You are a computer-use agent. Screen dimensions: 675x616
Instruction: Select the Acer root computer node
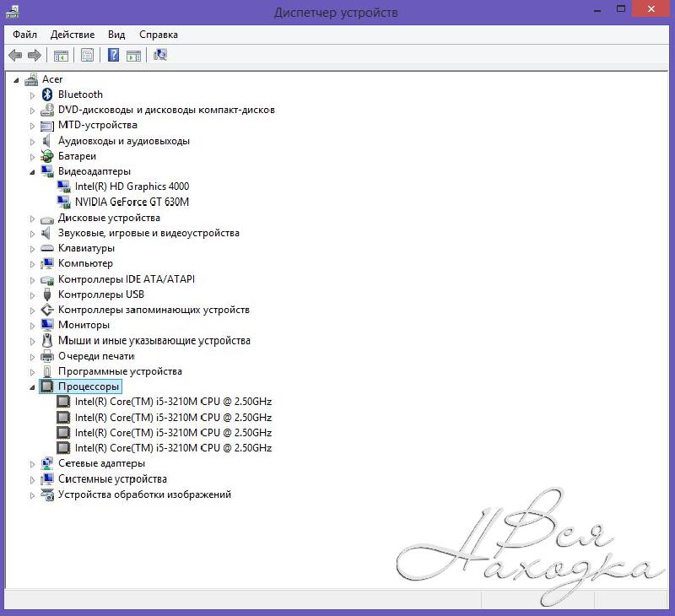(52, 79)
